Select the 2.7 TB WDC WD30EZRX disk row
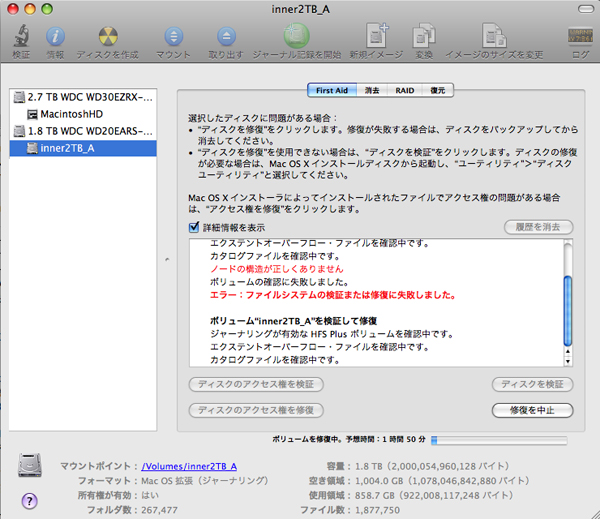The width and height of the screenshot is (600, 519). point(83,97)
